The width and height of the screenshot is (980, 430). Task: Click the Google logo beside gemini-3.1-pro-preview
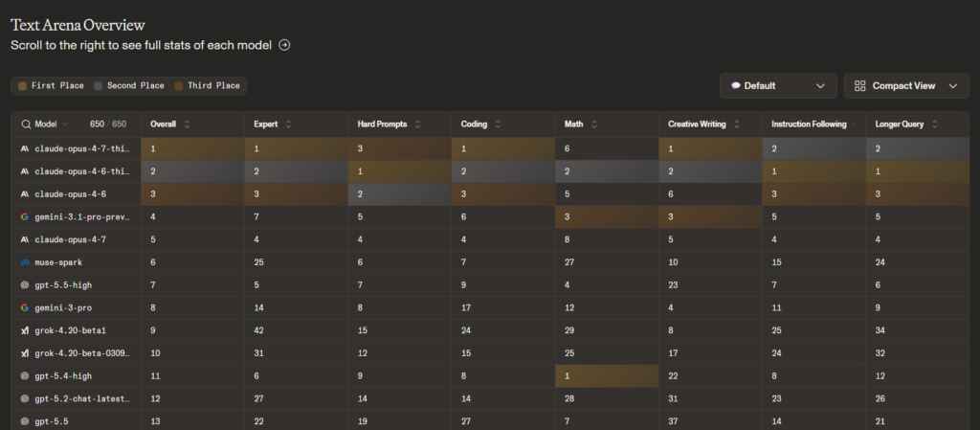(25, 216)
